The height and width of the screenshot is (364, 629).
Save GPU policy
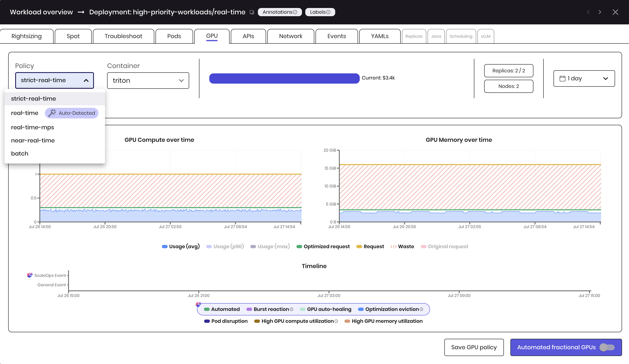coord(474,347)
